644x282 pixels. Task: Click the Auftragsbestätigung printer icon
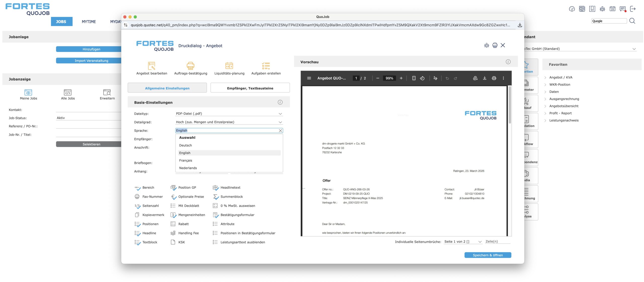pyautogui.click(x=190, y=66)
